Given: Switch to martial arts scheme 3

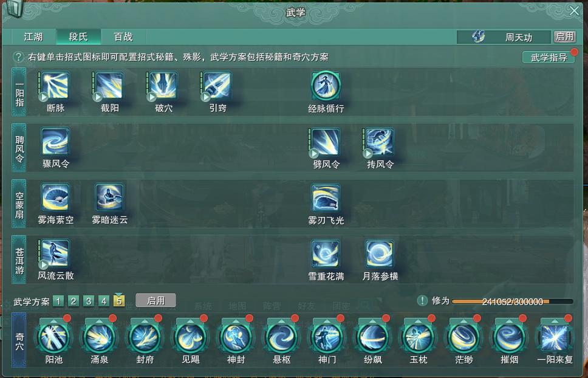Looking at the screenshot, I should click(89, 301).
